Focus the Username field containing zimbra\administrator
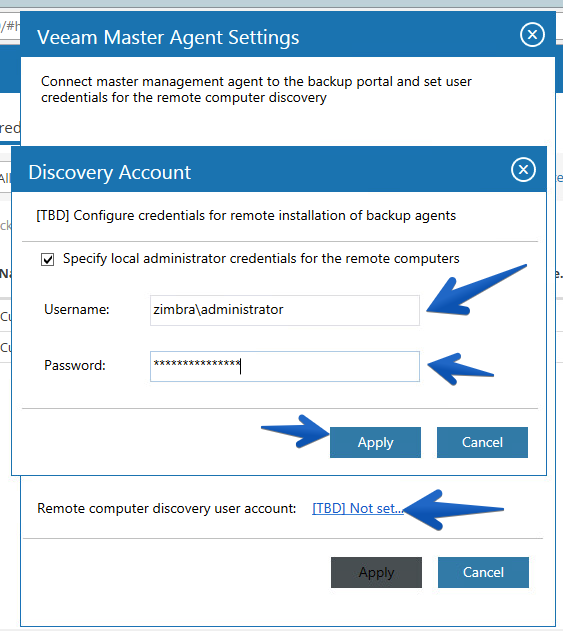 (285, 310)
